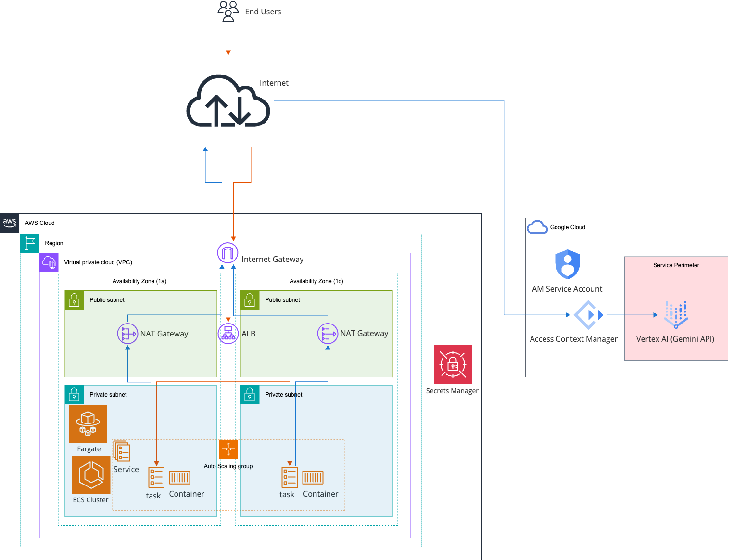The width and height of the screenshot is (746, 560).
Task: Click the Container icon in zone 1a
Action: (x=179, y=477)
